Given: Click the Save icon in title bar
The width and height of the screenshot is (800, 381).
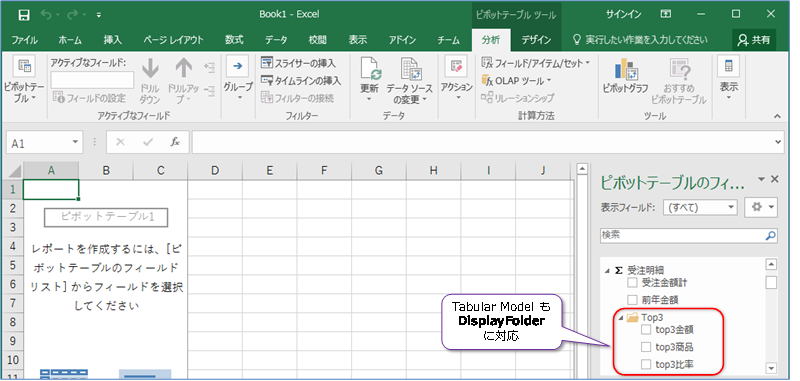Looking at the screenshot, I should pos(23,15).
